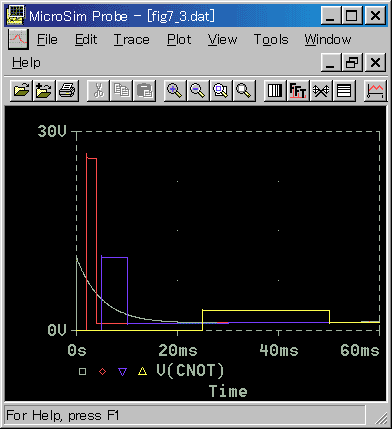
Task: Click the cursor display chart icon
Action: tap(375, 90)
